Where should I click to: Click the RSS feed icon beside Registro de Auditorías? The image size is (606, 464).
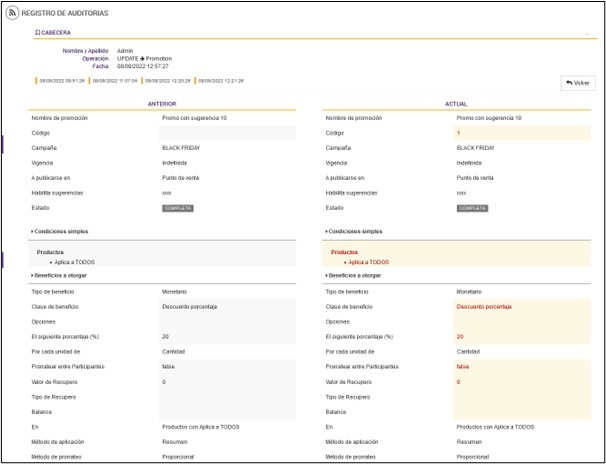click(x=12, y=13)
